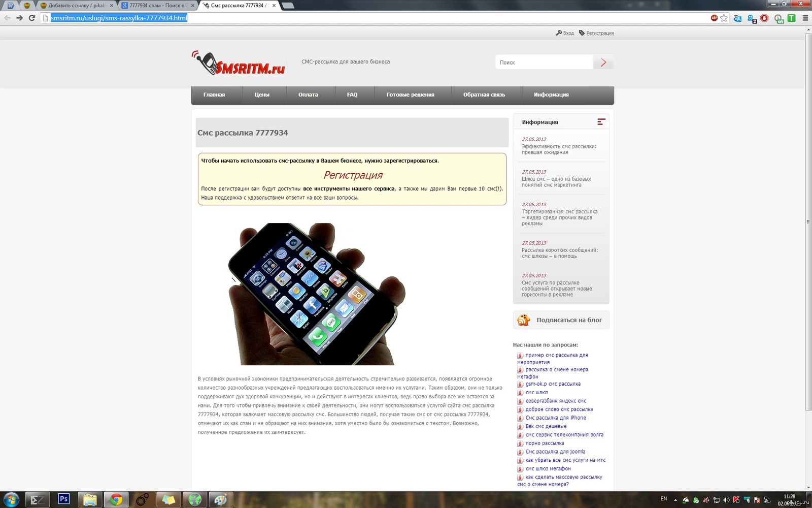Click the green T extension icon
The height and width of the screenshot is (508, 812).
pyautogui.click(x=791, y=18)
